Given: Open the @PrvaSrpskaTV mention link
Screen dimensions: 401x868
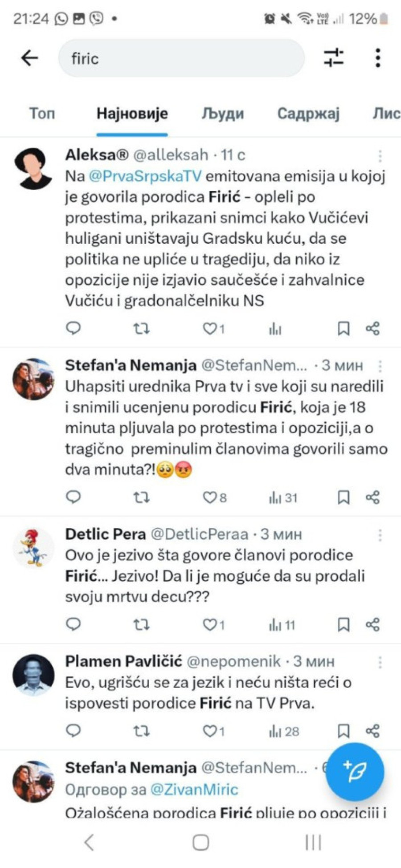Looking at the screenshot, I should tap(145, 176).
